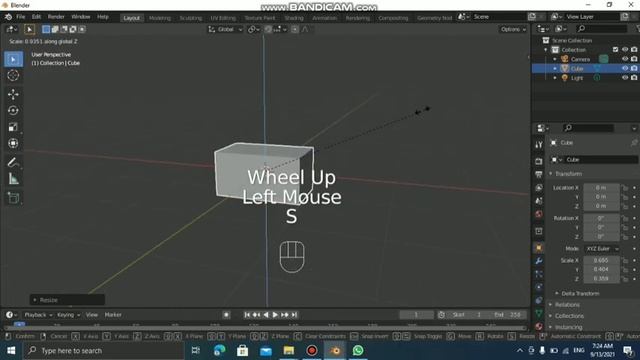Toggle Collection viewport visibility eye
Image resolution: width=640 pixels, height=360 pixels.
[625, 50]
